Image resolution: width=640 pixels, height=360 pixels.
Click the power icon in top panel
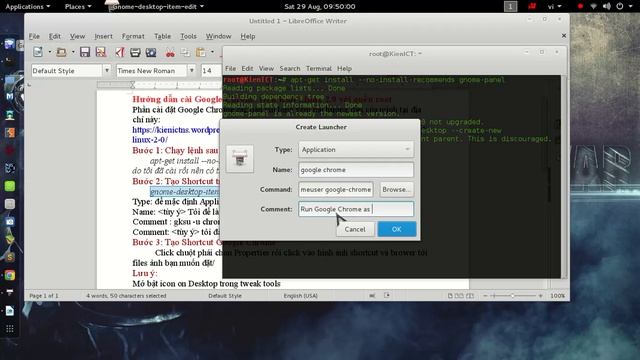pos(620,6)
